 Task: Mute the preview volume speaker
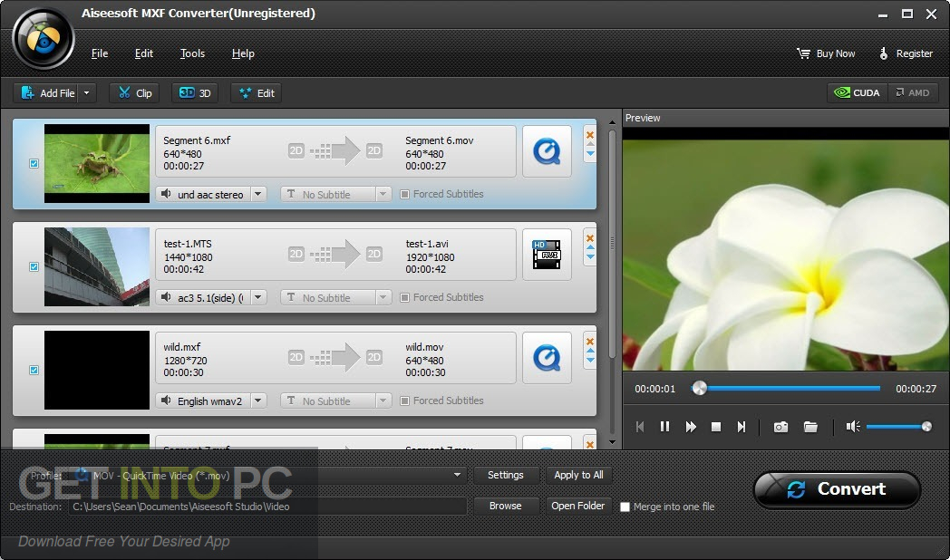click(853, 427)
